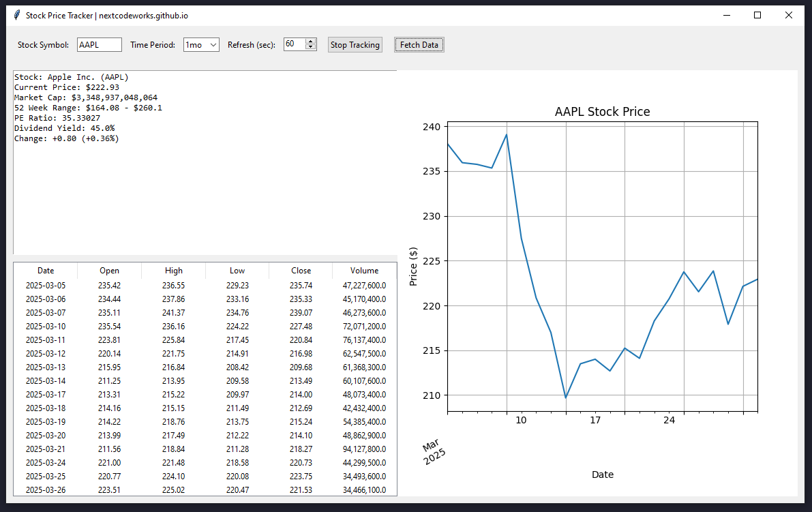Click the 24 x-axis tick label
This screenshot has width=812, height=512.
[x=669, y=421]
